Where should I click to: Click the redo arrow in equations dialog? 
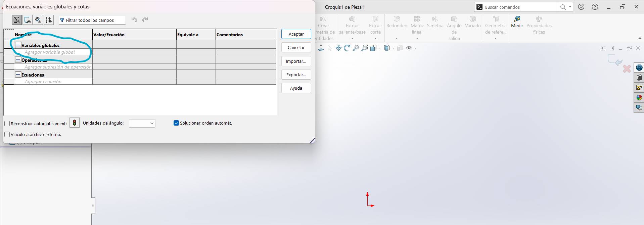pyautogui.click(x=145, y=20)
